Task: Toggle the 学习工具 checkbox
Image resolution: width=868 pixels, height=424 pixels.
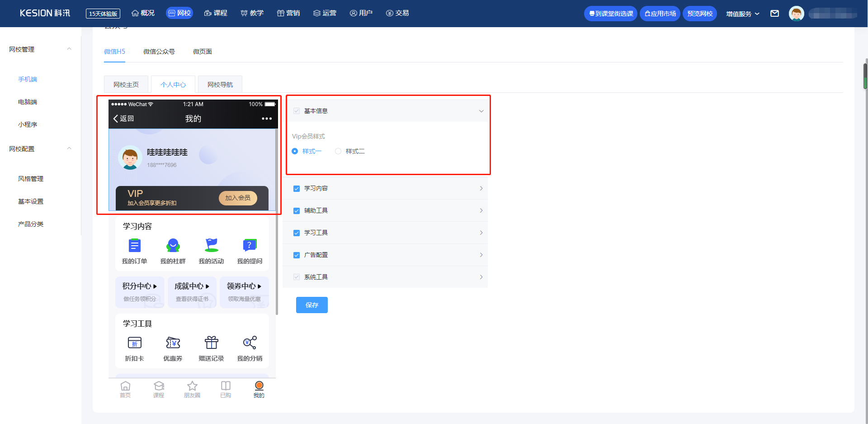Action: tap(297, 233)
